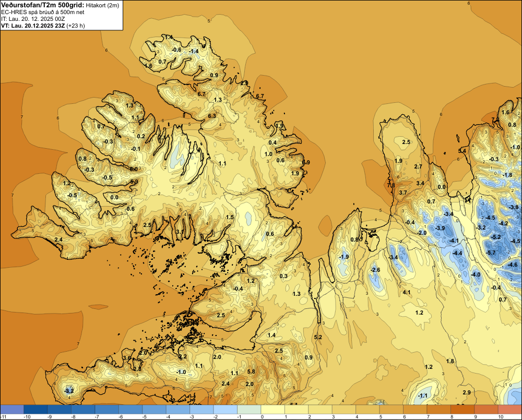This screenshot has width=522, height=420.
Task: Click the 5.9 temperature label
Action: (134, 182)
